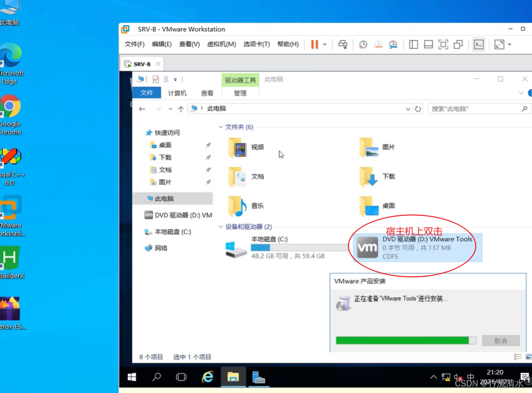Screen dimensions: 532x393
Task: Switch to VMware Unity mode
Action: 458,44
